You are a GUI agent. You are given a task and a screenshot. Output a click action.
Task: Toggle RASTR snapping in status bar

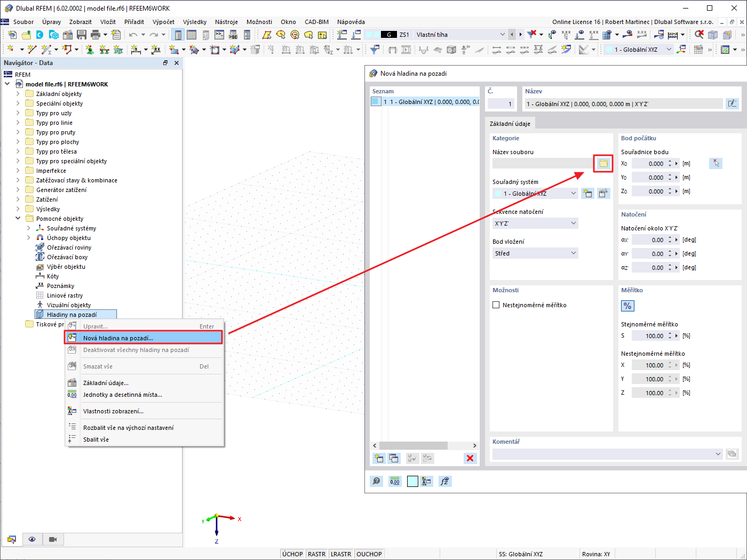click(x=317, y=554)
